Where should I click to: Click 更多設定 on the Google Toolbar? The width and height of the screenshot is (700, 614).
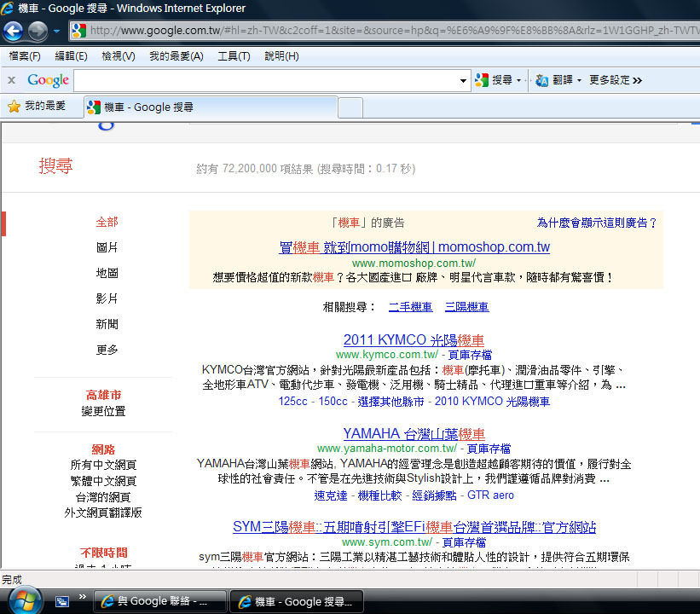point(616,80)
